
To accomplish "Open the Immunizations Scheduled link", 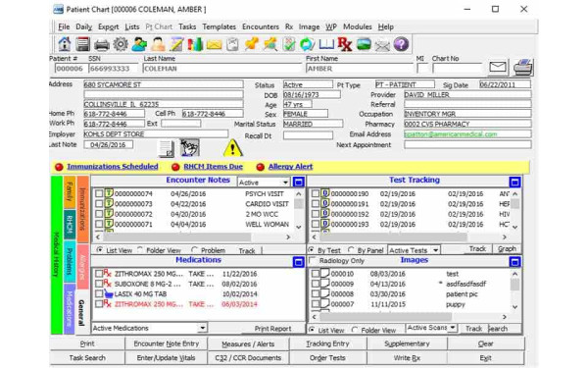I will click(112, 167).
